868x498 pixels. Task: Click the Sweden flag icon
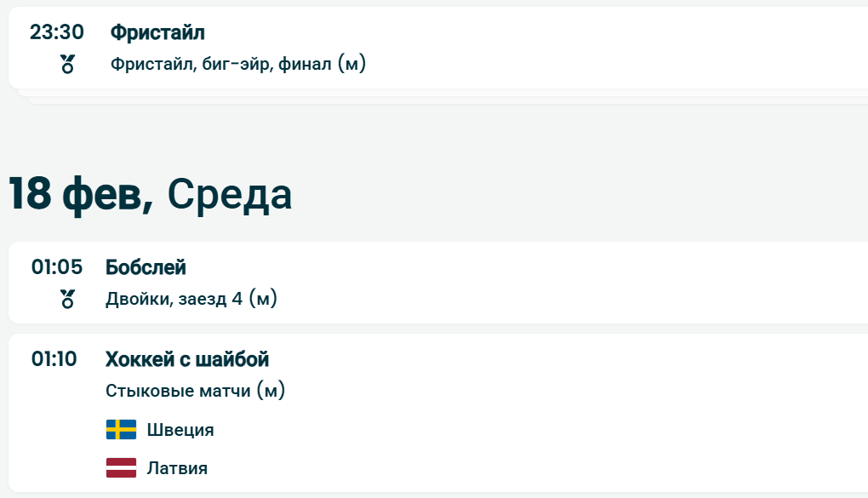(x=121, y=430)
